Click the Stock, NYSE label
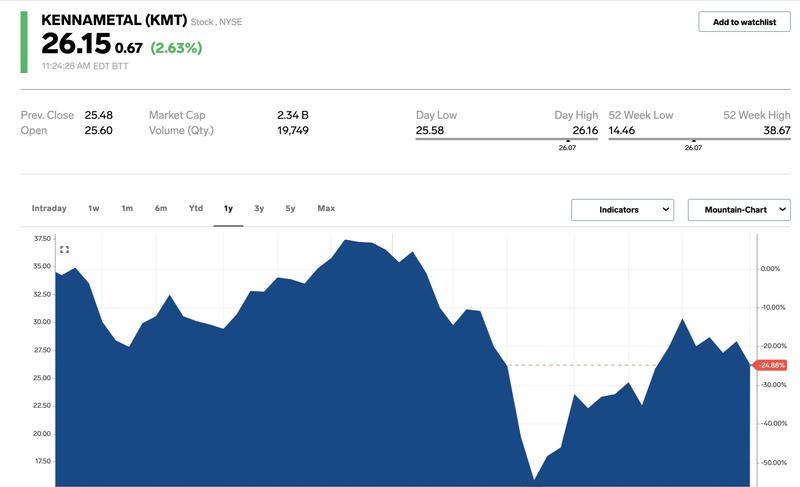This screenshot has height=487, width=800. pyautogui.click(x=216, y=22)
